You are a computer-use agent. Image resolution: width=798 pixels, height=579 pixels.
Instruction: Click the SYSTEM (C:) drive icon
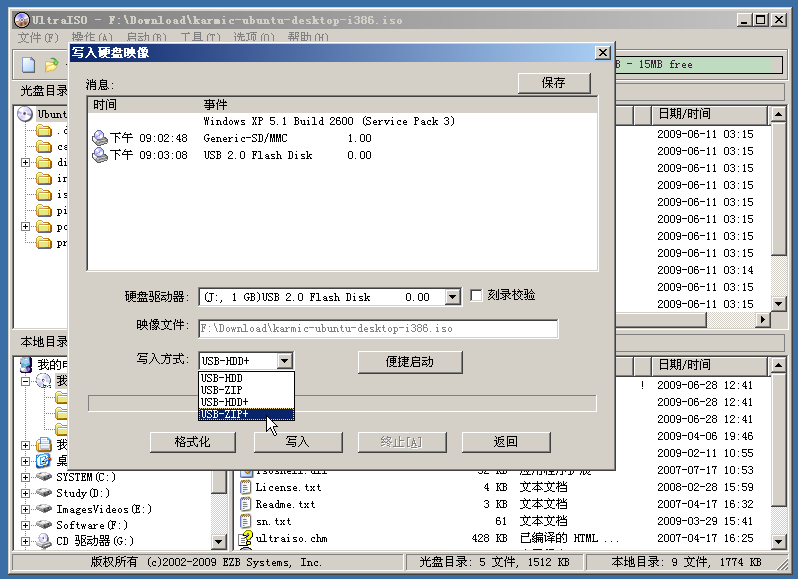pyautogui.click(x=44, y=477)
